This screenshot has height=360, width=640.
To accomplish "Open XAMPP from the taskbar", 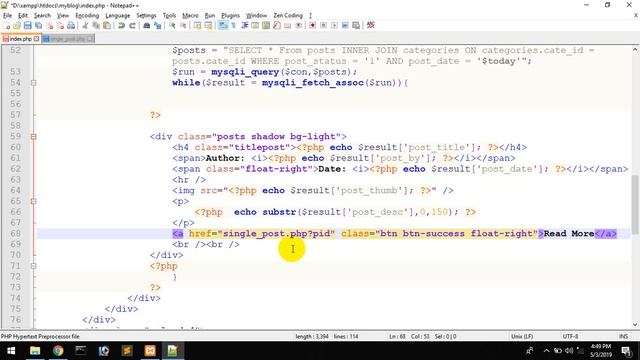I will point(150,351).
